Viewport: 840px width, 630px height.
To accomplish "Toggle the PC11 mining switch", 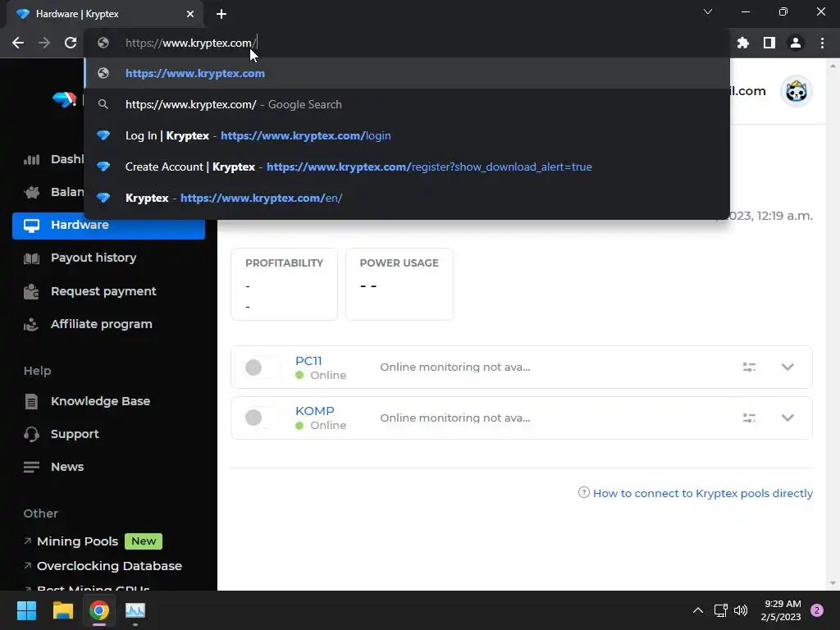I will coord(262,367).
